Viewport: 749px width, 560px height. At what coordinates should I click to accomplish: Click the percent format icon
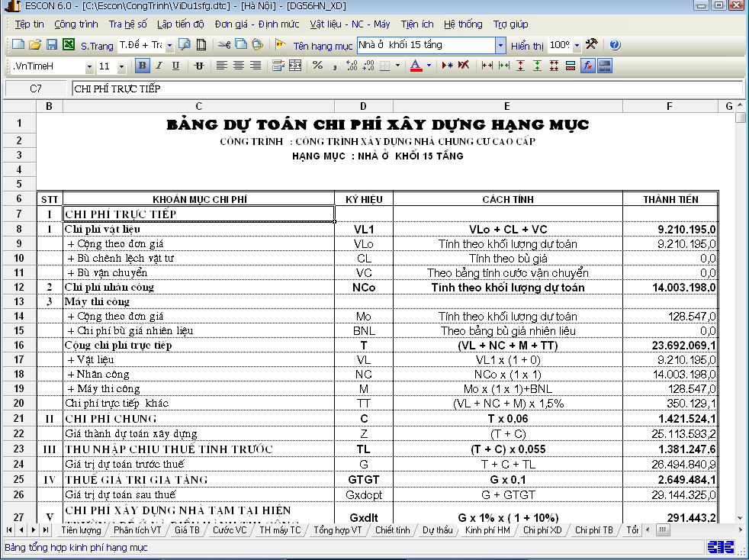317,66
